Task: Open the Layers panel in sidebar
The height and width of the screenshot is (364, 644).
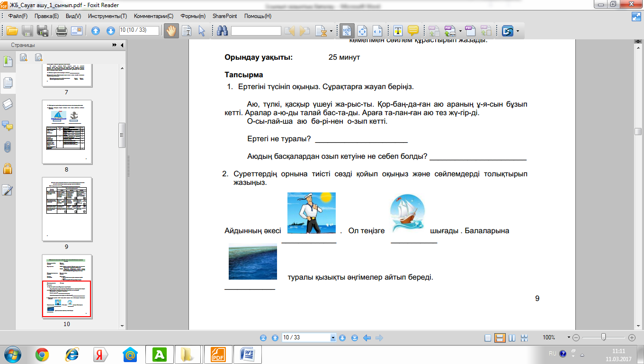Action: [8, 105]
